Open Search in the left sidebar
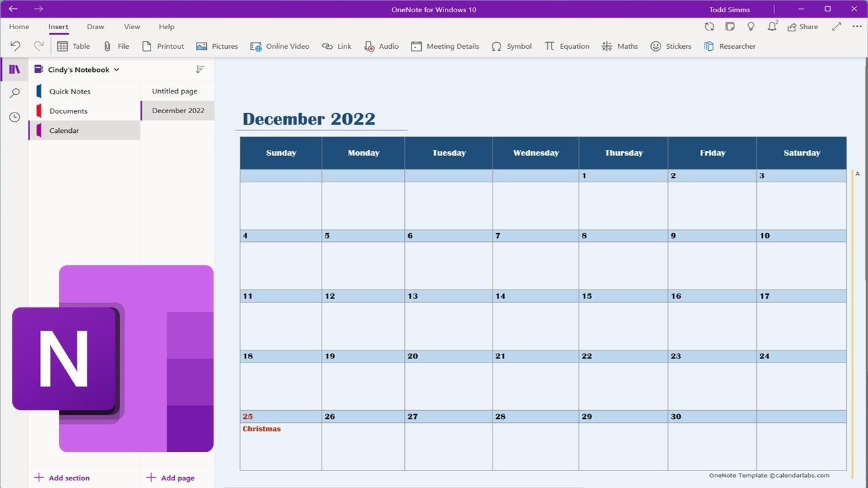This screenshot has width=868, height=488. point(14,94)
